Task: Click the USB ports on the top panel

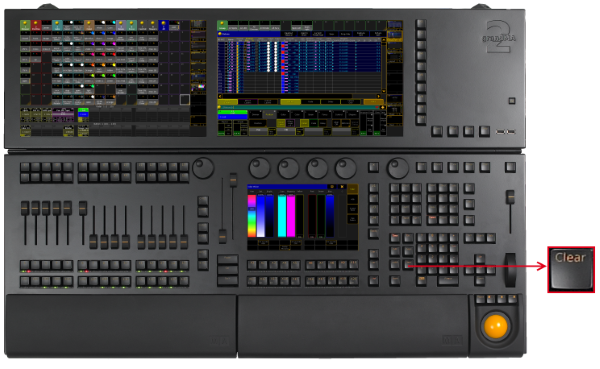Action: click(505, 132)
